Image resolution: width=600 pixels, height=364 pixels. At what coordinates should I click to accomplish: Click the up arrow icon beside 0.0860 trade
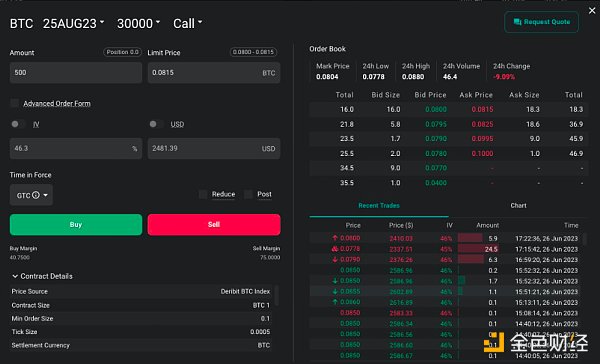(x=335, y=302)
